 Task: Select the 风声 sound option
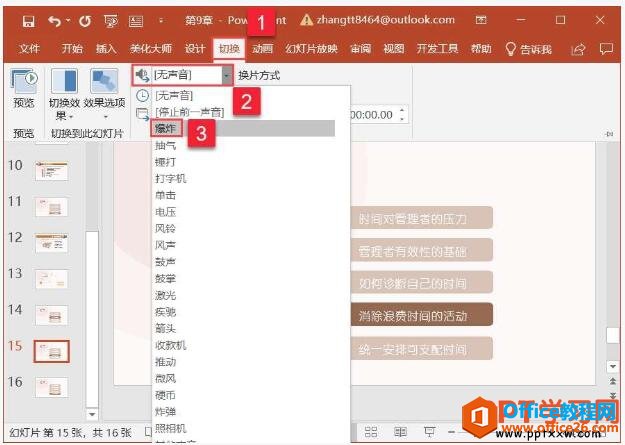pyautogui.click(x=165, y=245)
